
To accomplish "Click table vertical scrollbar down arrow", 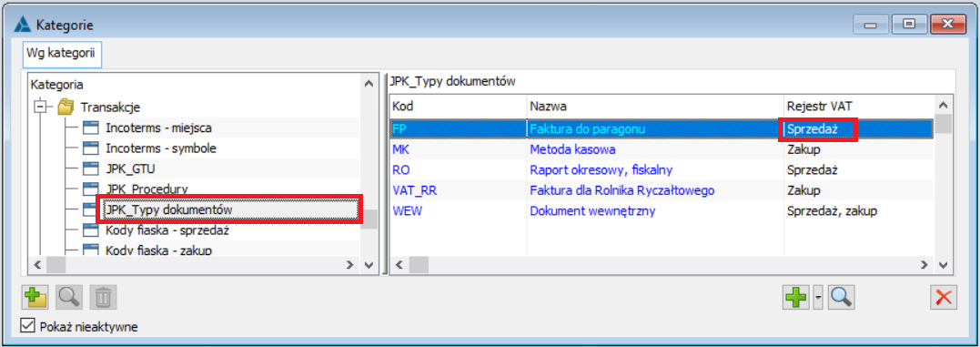I will point(943,264).
